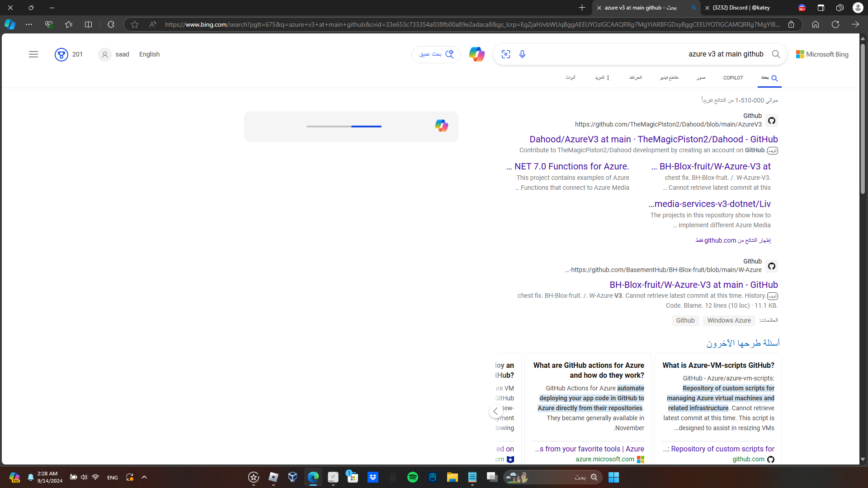This screenshot has width=868, height=488.
Task: Show results only from github.com
Action: click(733, 240)
